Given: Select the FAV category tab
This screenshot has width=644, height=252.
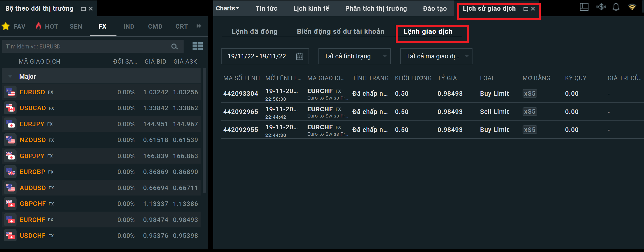Looking at the screenshot, I should point(20,26).
